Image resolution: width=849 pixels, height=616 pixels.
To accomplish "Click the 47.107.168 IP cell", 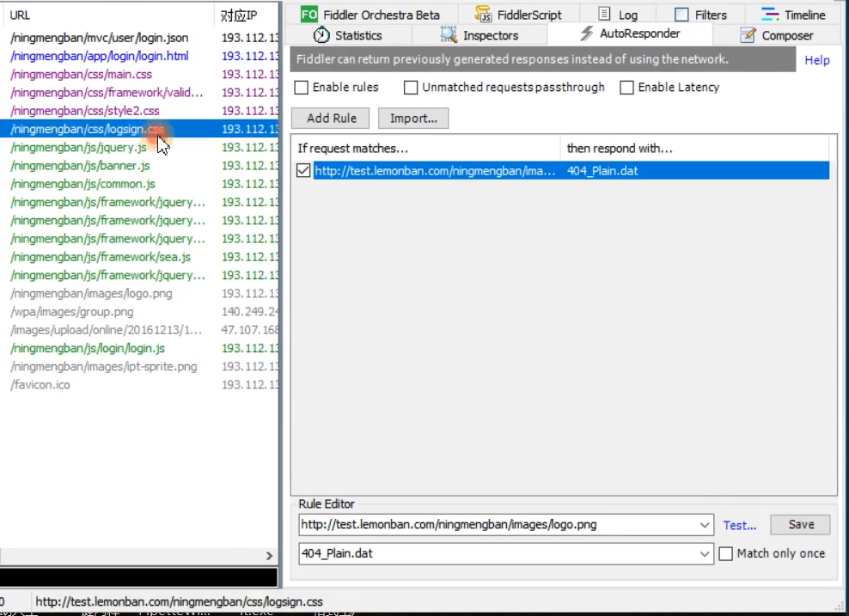I will coord(249,330).
